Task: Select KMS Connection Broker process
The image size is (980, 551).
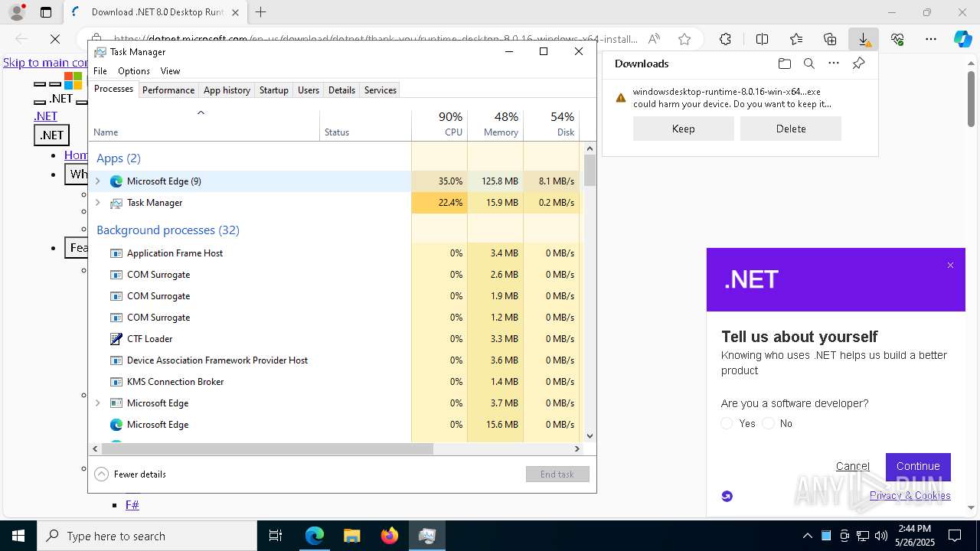Action: [x=335, y=382]
